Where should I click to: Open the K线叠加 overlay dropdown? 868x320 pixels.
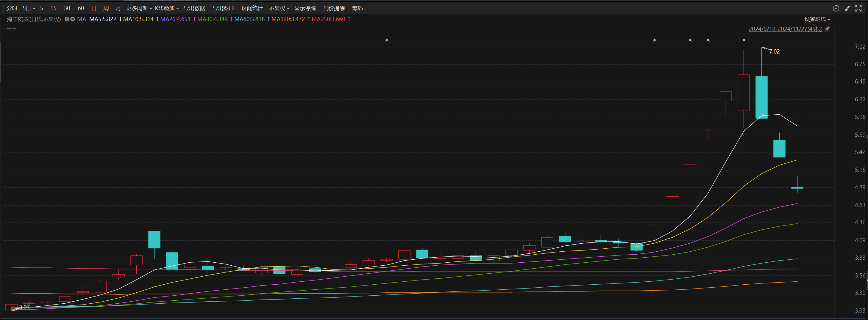[167, 8]
